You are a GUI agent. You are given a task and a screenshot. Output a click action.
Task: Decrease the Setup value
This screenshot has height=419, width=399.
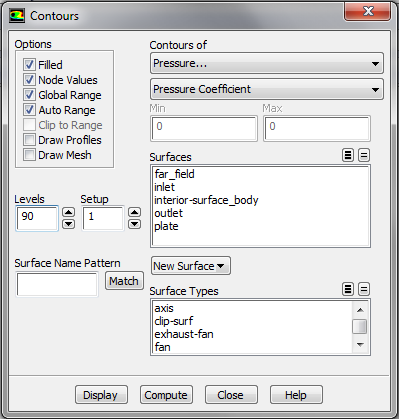(x=135, y=224)
